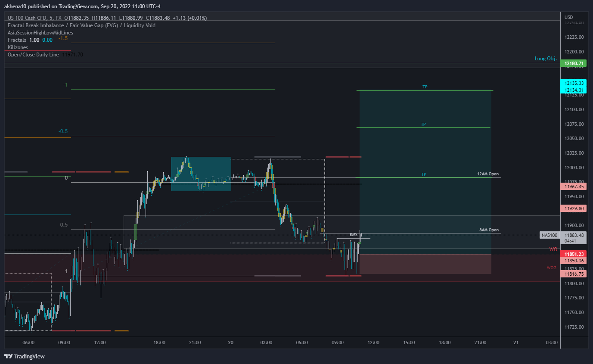
Task: Click the published-by akhena10 header text
Action: [82, 6]
